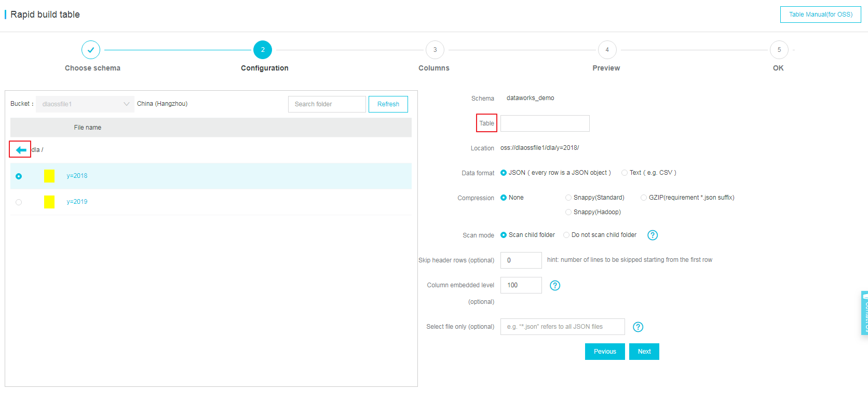
Task: Click the File name column header
Action: [x=88, y=128]
